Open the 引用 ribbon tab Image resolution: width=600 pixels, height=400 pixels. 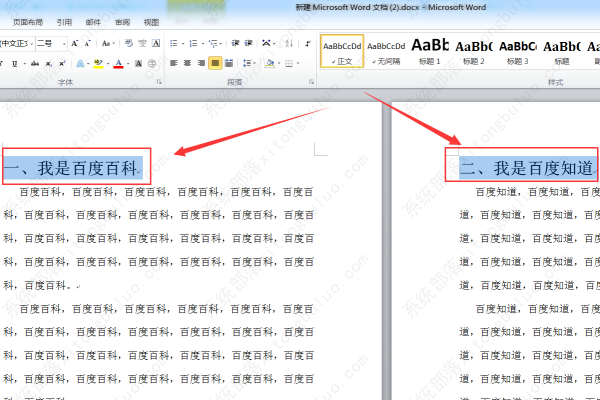tap(64, 23)
